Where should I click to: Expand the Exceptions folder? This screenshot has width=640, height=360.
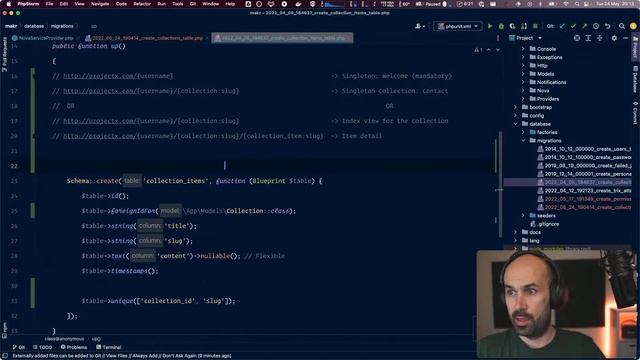click(x=523, y=57)
